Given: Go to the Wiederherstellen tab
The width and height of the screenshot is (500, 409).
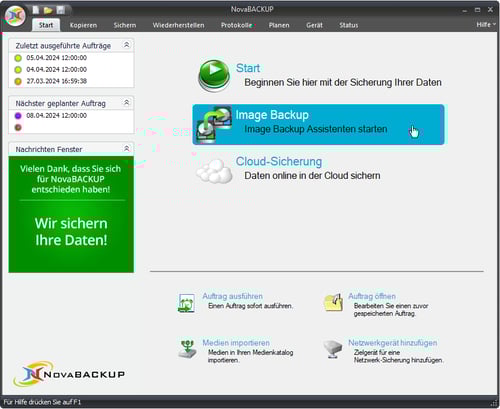Looking at the screenshot, I should 179,25.
